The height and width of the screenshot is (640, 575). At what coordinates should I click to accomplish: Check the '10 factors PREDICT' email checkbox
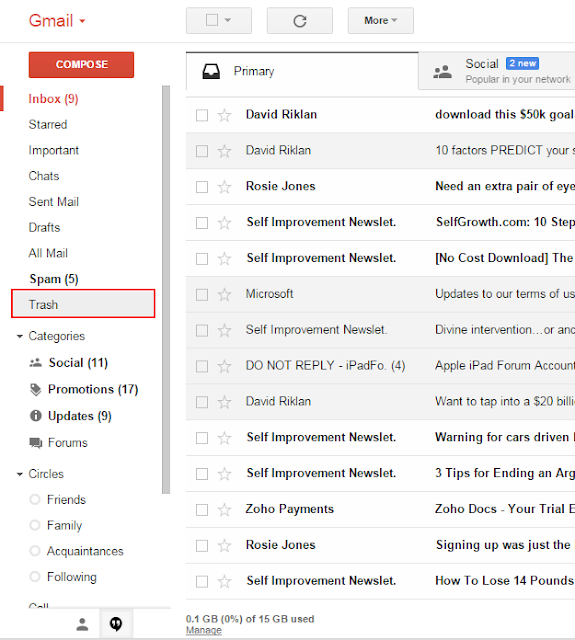click(202, 151)
